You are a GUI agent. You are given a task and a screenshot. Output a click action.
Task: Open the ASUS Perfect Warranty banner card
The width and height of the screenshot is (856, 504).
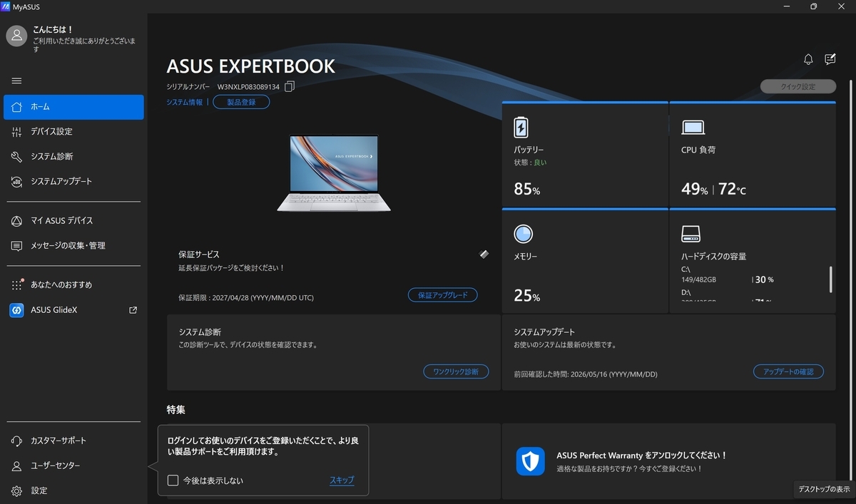coord(668,461)
